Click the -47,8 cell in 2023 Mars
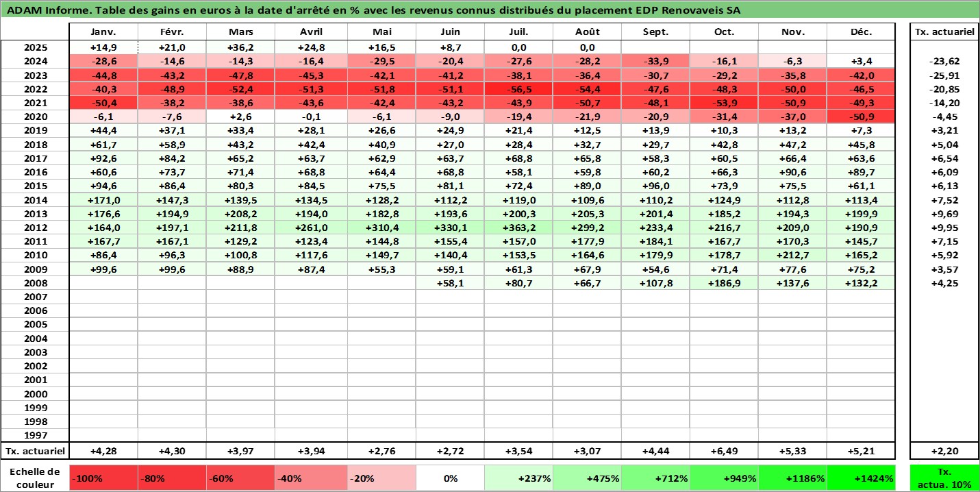The width and height of the screenshot is (980, 492). tap(241, 75)
